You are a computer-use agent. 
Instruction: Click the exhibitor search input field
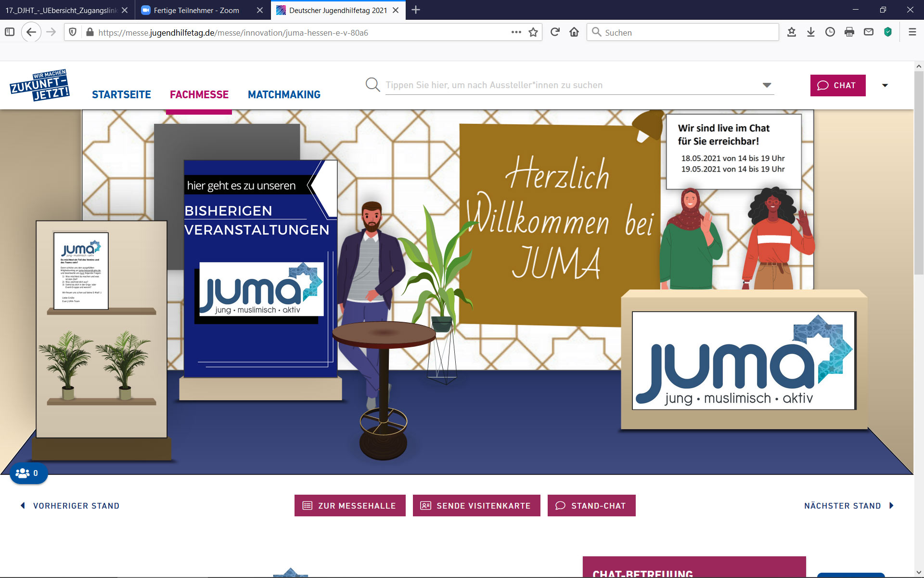(529, 85)
